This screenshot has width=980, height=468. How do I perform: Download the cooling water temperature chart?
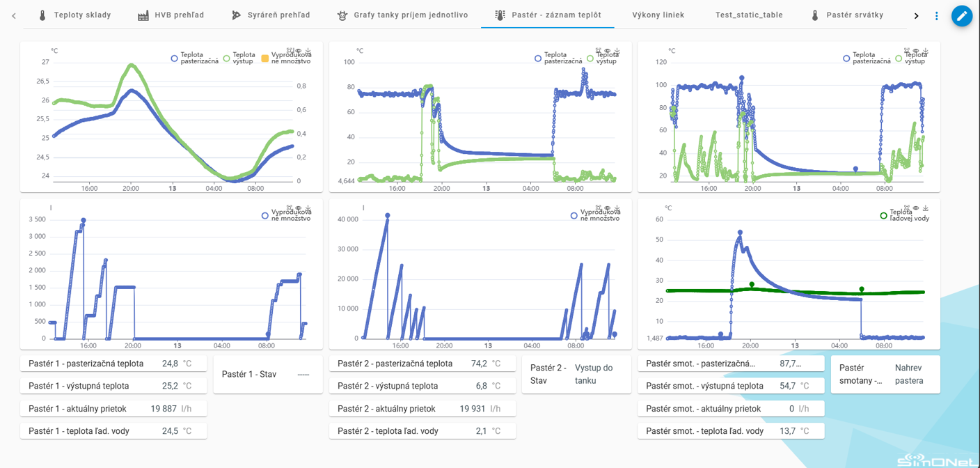point(926,208)
